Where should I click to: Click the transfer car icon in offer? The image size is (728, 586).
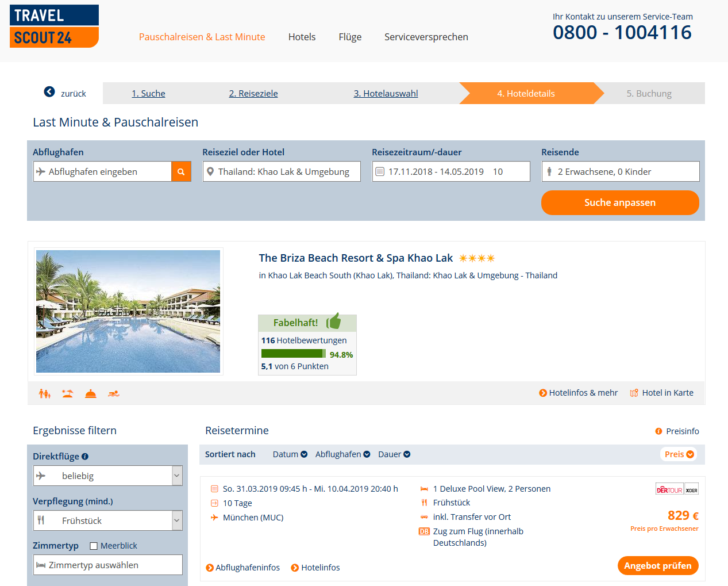click(424, 517)
